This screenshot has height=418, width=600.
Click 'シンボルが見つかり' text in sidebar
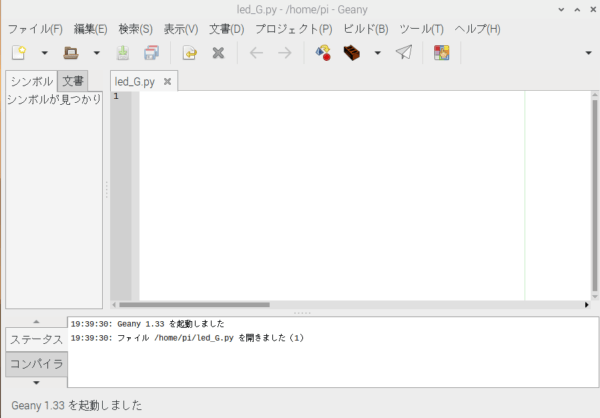click(54, 100)
